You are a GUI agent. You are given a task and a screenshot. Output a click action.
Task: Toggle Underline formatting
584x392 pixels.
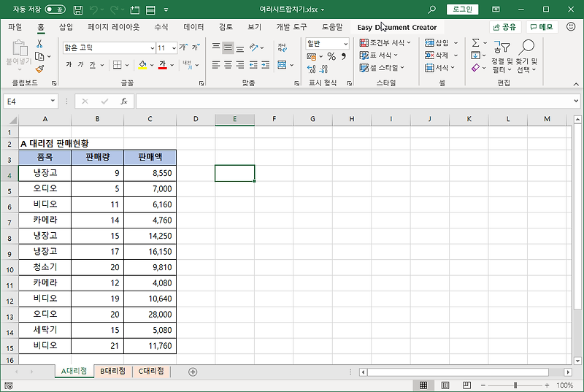coord(93,65)
